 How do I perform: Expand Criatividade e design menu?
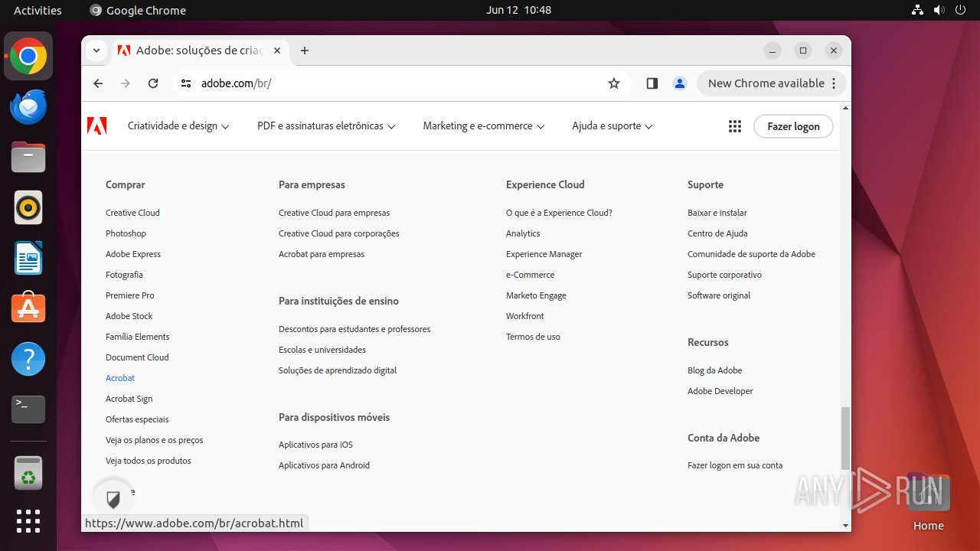click(178, 126)
